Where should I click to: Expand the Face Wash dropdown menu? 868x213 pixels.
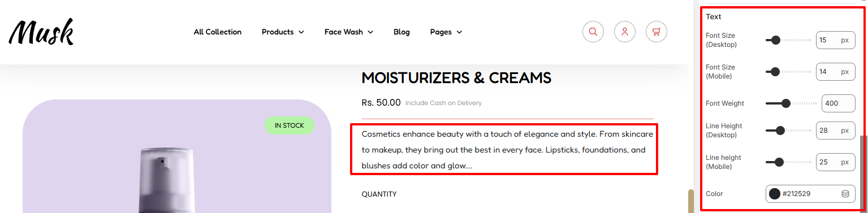(349, 32)
